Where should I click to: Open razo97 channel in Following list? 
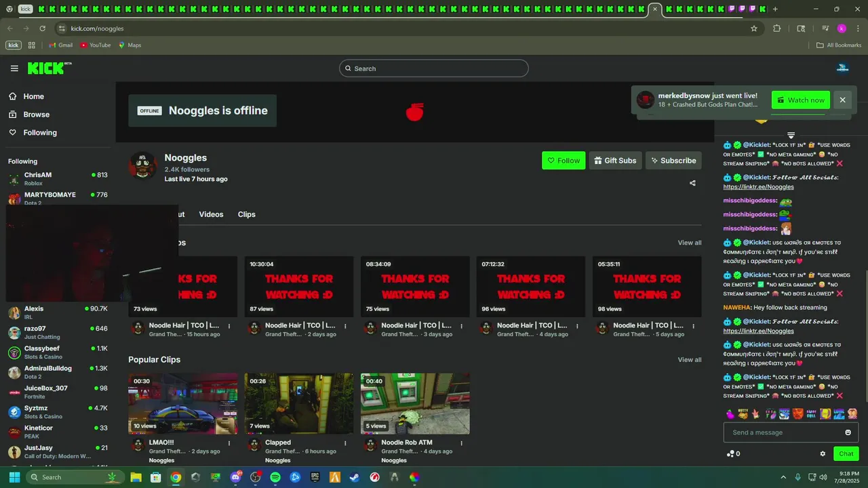point(58,332)
